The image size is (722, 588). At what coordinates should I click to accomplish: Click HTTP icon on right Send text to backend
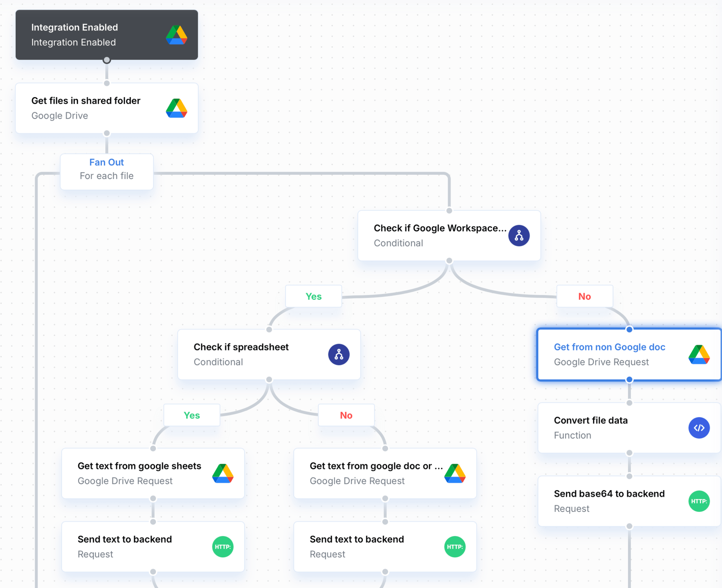(455, 547)
